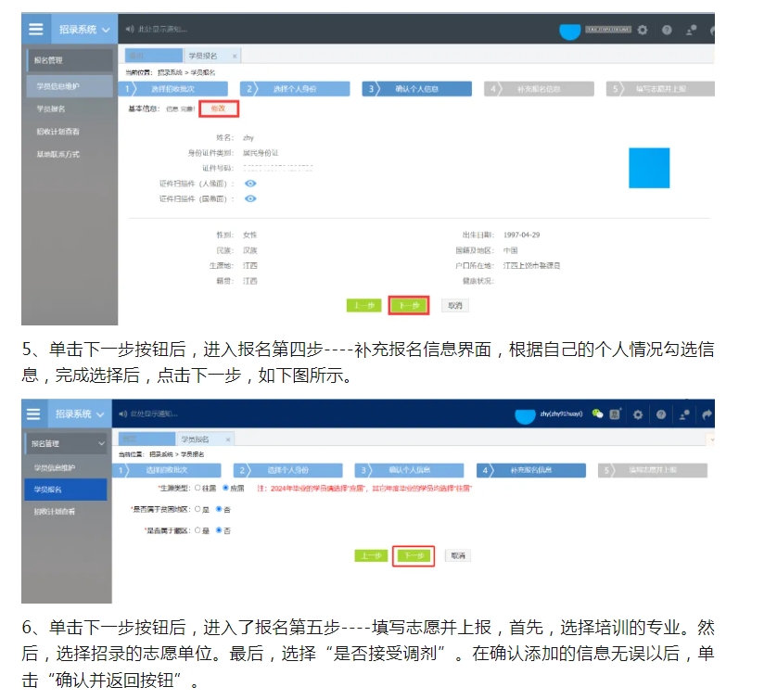Click 下一步 button in bottom screenshot
The height and width of the screenshot is (700, 777).
click(414, 555)
